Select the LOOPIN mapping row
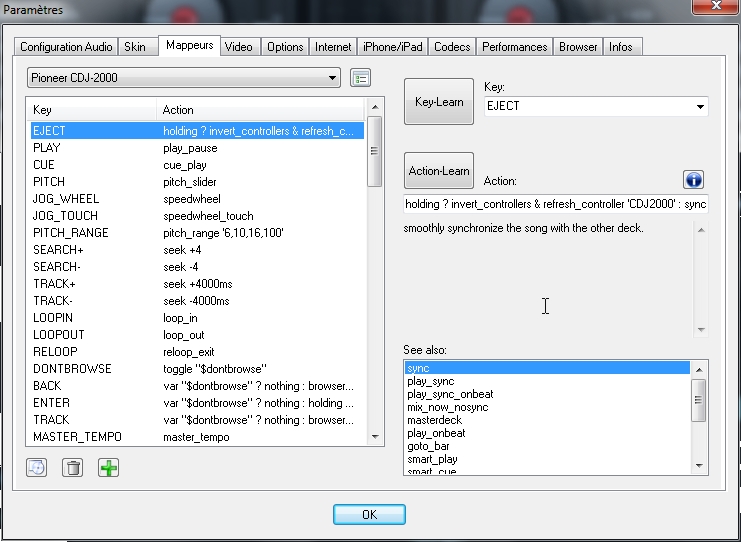Screen dimensions: 741x542 pos(197,318)
